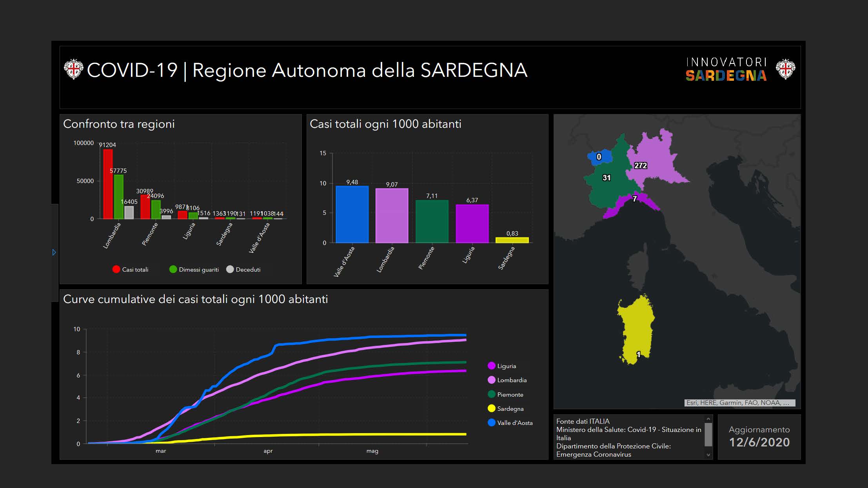Open the Esri, HERE, Garmin map attribution
Image resolution: width=868 pixels, height=488 pixels.
(739, 403)
